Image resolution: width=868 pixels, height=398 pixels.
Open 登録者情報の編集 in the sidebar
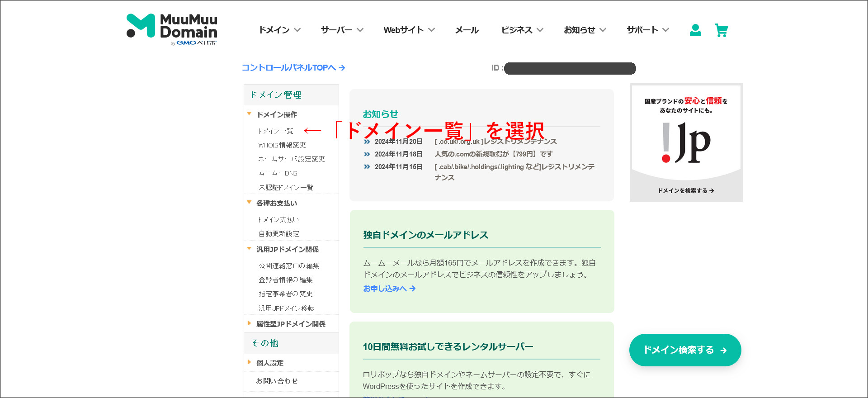coord(286,280)
